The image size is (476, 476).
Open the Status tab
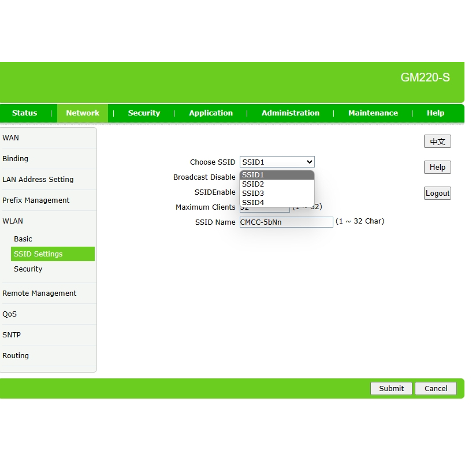point(24,113)
